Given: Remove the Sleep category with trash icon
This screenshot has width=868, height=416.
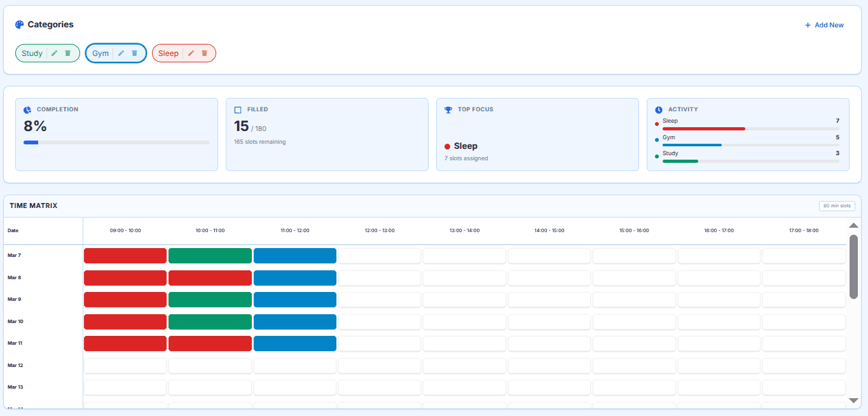Looking at the screenshot, I should pyautogui.click(x=204, y=53).
